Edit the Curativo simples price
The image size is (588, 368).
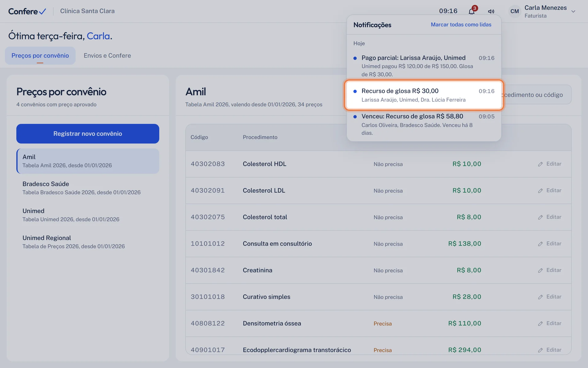click(550, 297)
